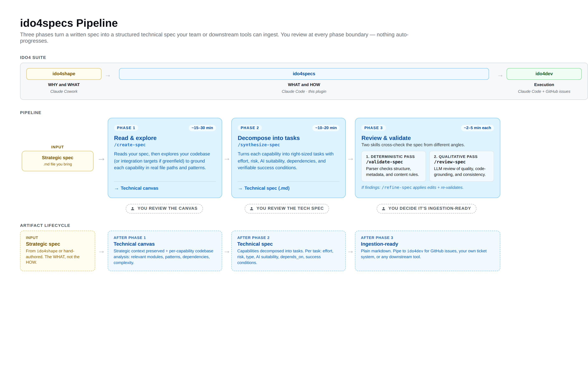Click the '/refine-spec' command in findings note
588x376 pixels.
pos(397,188)
